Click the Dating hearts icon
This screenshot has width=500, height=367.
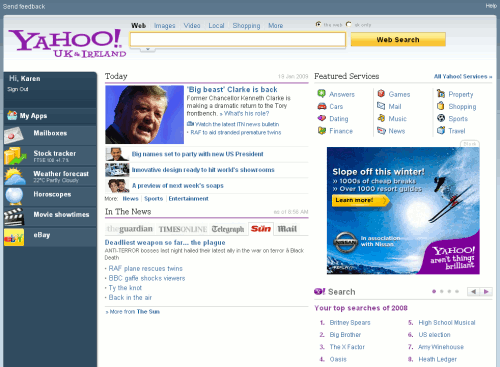pyautogui.click(x=322, y=118)
